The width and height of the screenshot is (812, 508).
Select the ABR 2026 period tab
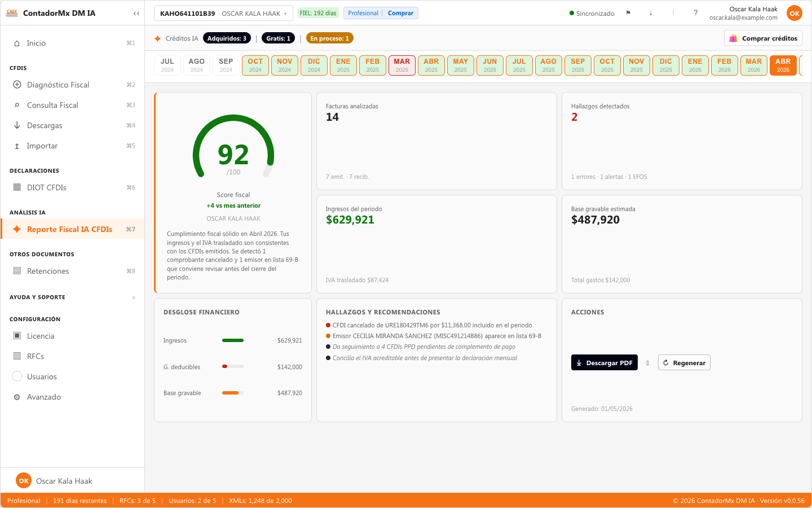pos(783,65)
